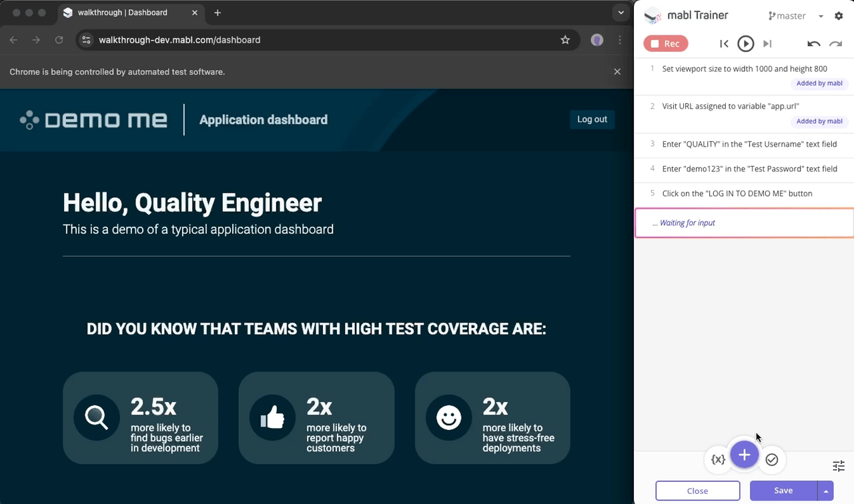The image size is (854, 504).
Task: Open site information icon in address bar
Action: click(x=86, y=40)
